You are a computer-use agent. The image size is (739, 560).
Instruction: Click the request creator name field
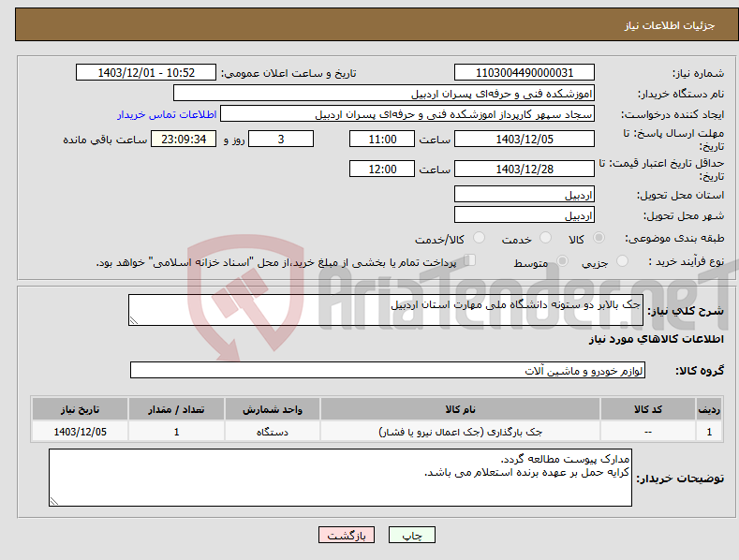click(x=407, y=114)
